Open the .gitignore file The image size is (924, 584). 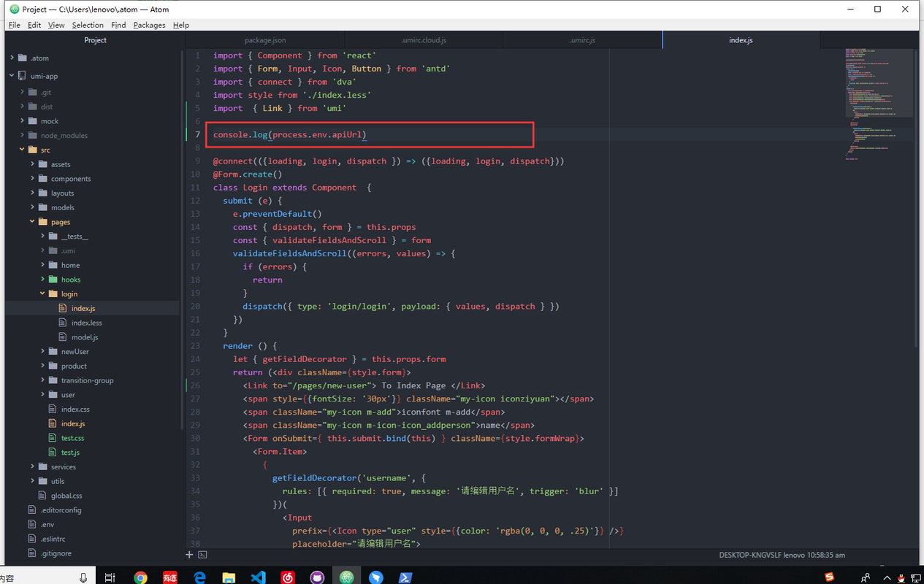[56, 553]
